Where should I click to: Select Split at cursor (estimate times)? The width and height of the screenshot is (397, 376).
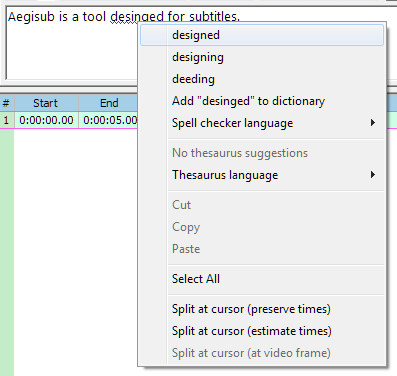[x=262, y=331]
